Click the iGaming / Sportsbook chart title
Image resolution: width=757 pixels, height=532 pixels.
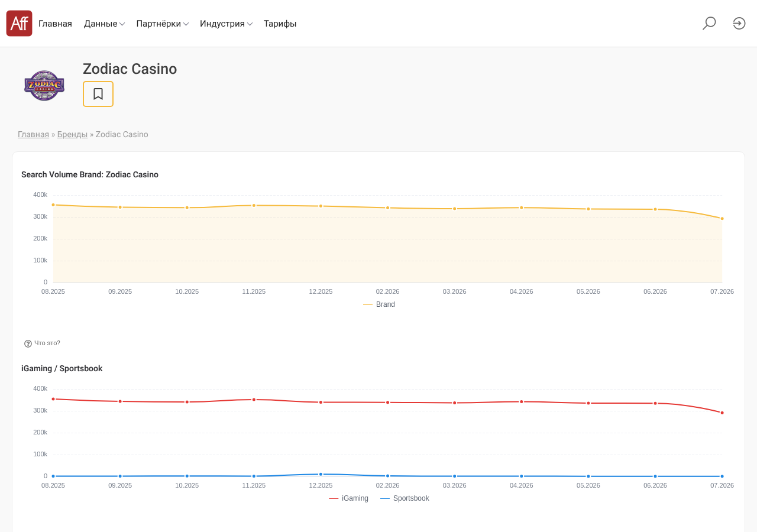pos(62,368)
